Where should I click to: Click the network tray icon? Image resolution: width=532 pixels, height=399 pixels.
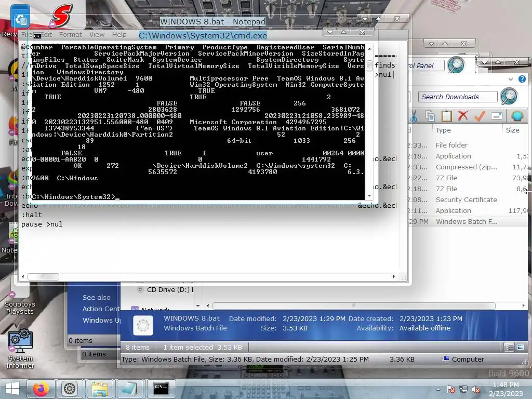point(463,389)
